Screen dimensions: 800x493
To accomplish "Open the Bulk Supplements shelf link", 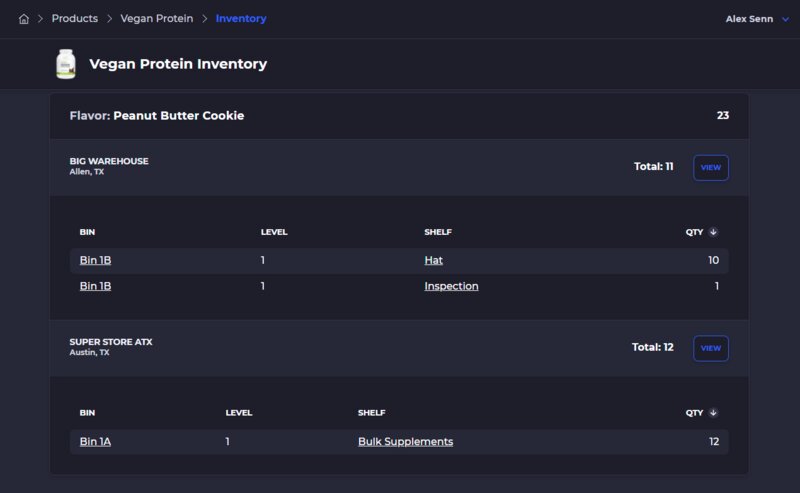I will click(x=405, y=441).
